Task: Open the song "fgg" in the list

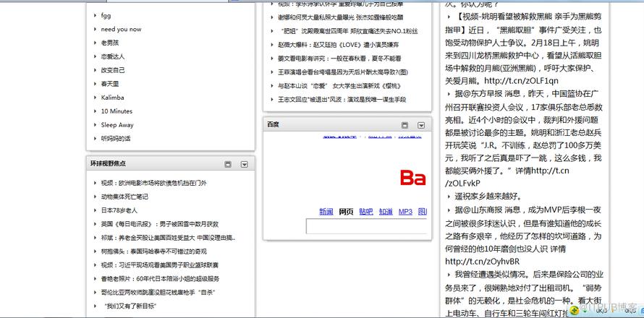Action: point(106,16)
